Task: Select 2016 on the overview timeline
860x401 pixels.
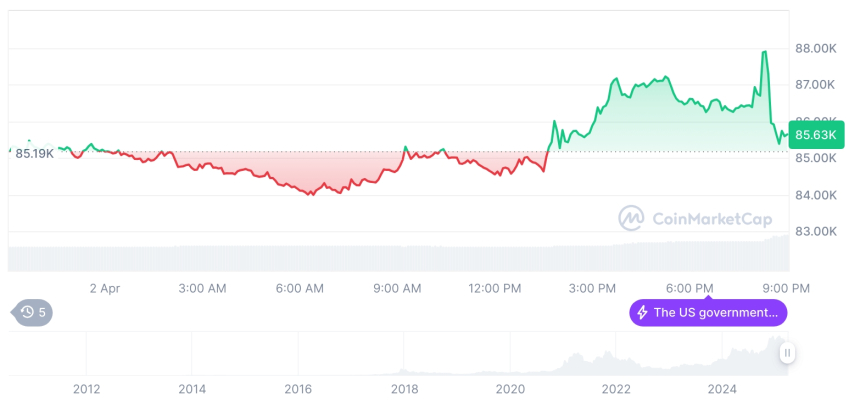Action: point(298,389)
